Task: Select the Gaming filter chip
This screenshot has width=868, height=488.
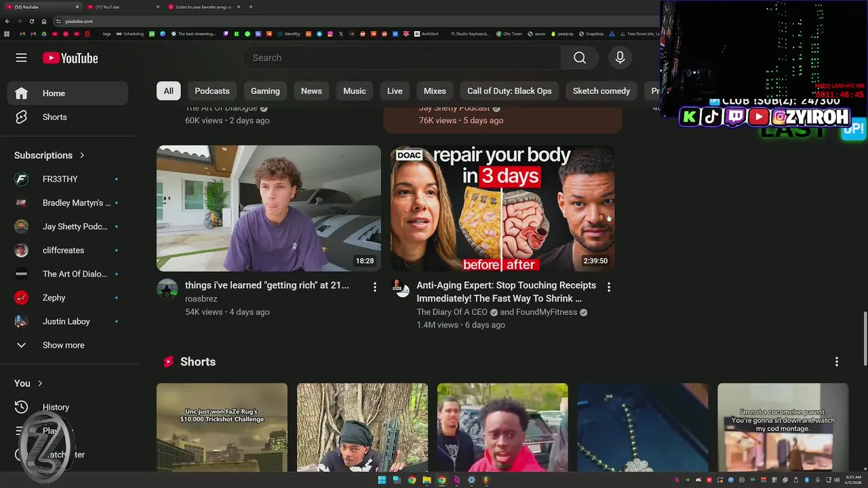Action: point(265,91)
